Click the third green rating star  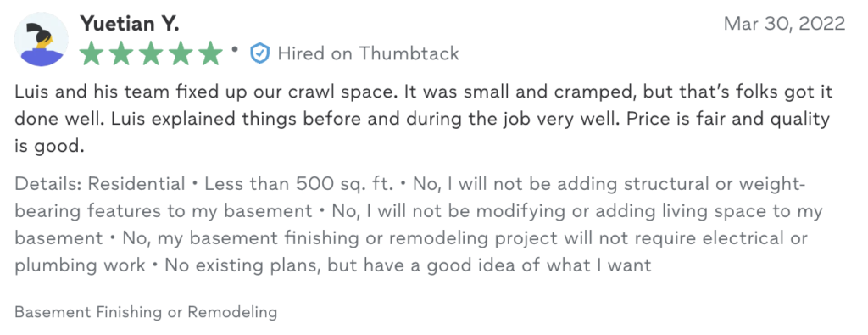[151, 53]
